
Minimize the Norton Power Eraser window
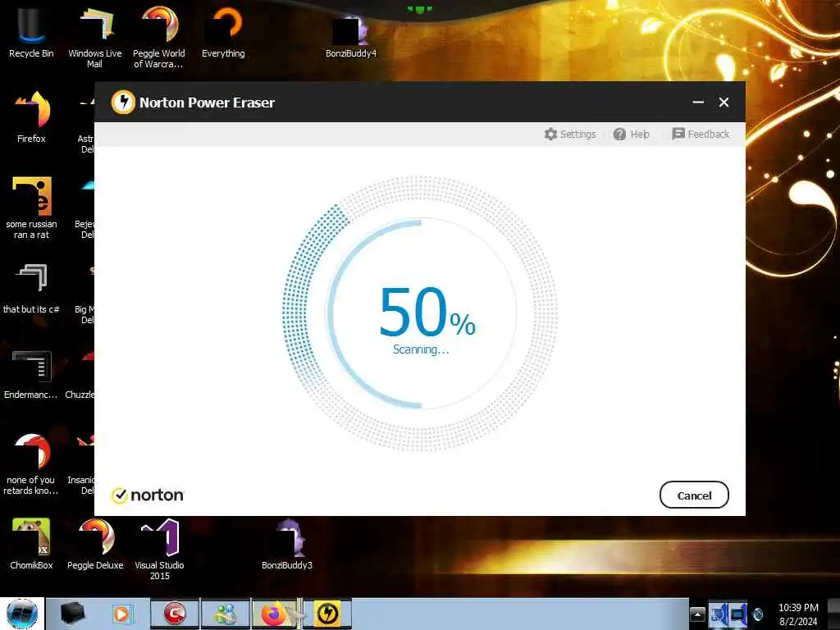pyautogui.click(x=697, y=102)
